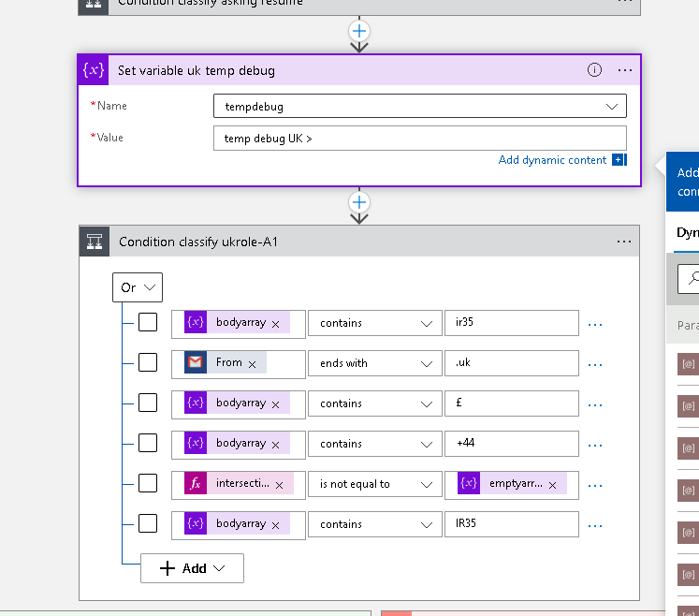Open contains operator dropdown in +44 row

coord(375,444)
